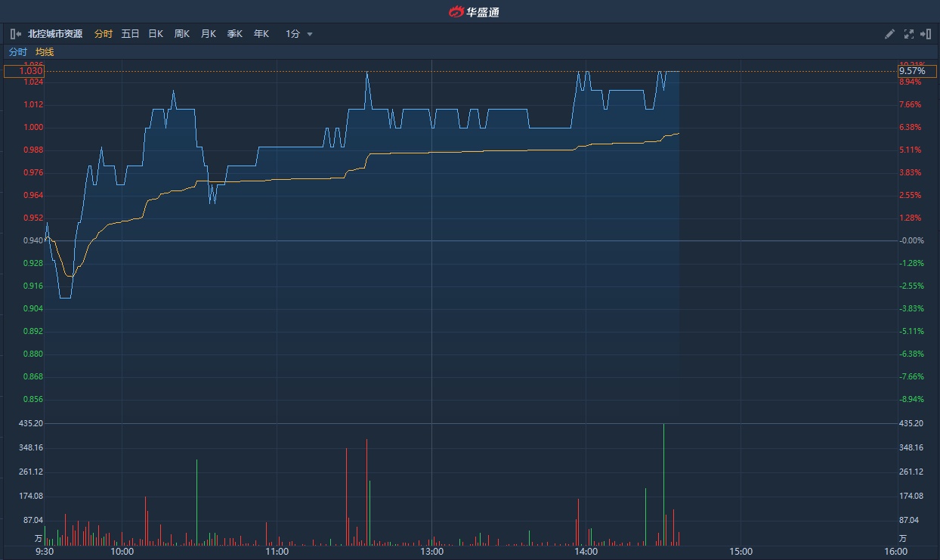Open the 季K quarterly chart
The image size is (940, 560).
(234, 34)
